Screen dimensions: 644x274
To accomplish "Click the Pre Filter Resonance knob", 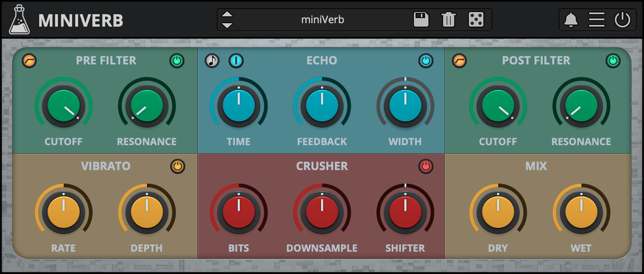I will (x=147, y=106).
